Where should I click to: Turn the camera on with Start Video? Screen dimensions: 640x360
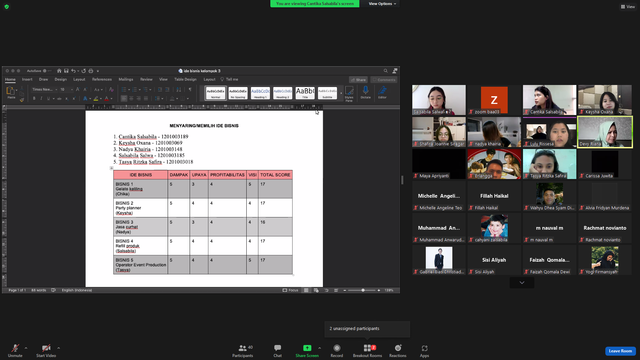click(x=46, y=350)
